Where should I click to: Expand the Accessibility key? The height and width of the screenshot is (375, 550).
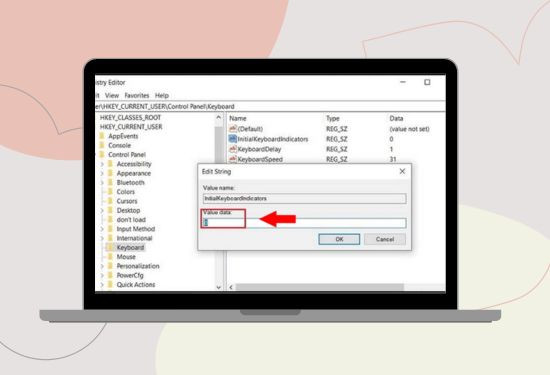[x=102, y=164]
